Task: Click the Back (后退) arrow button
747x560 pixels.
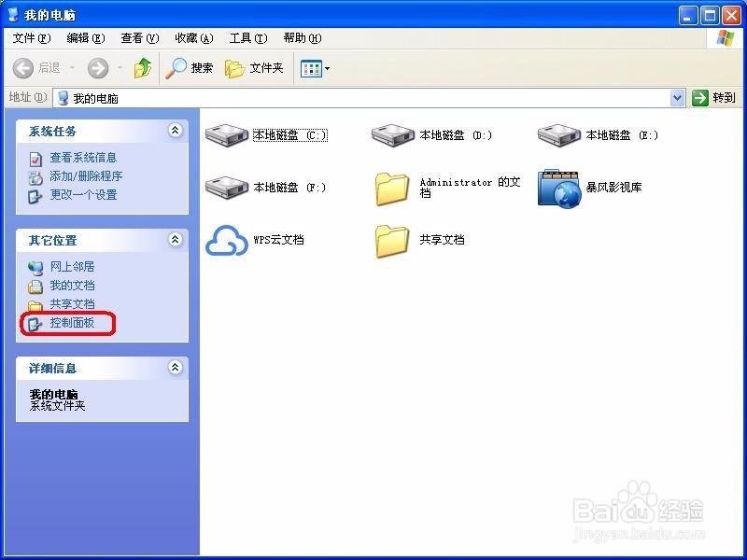Action: click(22, 68)
